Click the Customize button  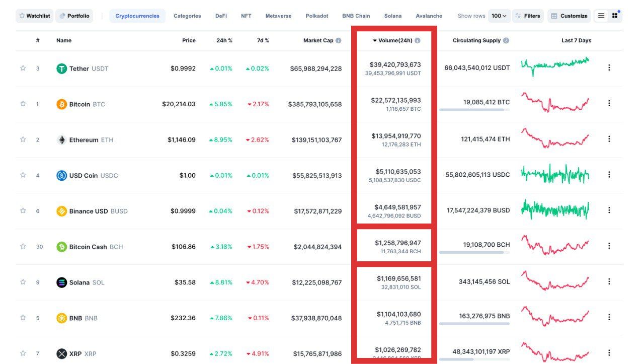[569, 16]
